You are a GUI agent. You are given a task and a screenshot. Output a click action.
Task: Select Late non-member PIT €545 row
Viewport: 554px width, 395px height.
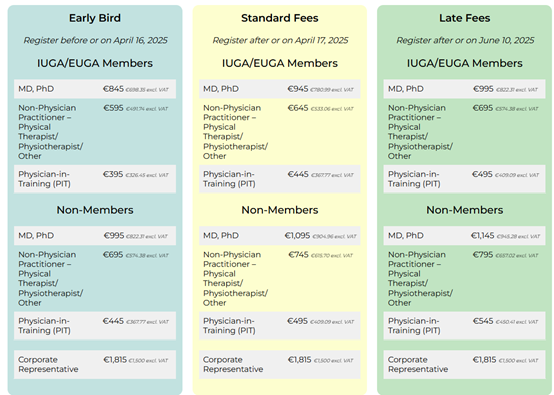464,326
